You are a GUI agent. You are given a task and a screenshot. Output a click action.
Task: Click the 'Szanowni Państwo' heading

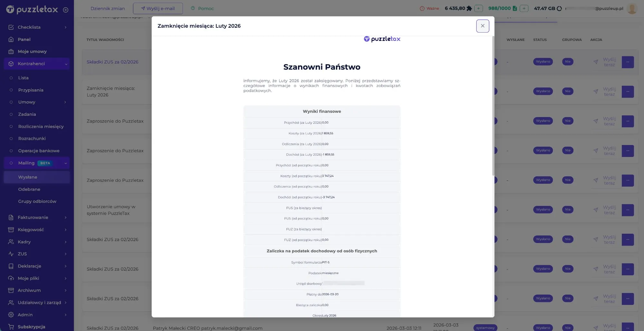click(322, 67)
